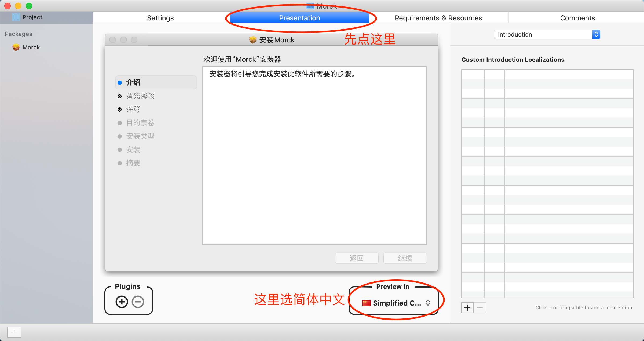Switch to the Settings tab

tap(160, 18)
